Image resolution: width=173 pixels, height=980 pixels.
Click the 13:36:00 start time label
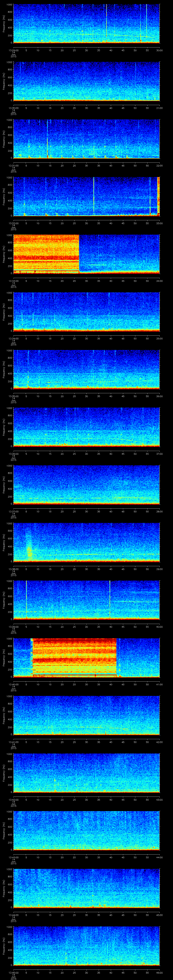coord(13,454)
